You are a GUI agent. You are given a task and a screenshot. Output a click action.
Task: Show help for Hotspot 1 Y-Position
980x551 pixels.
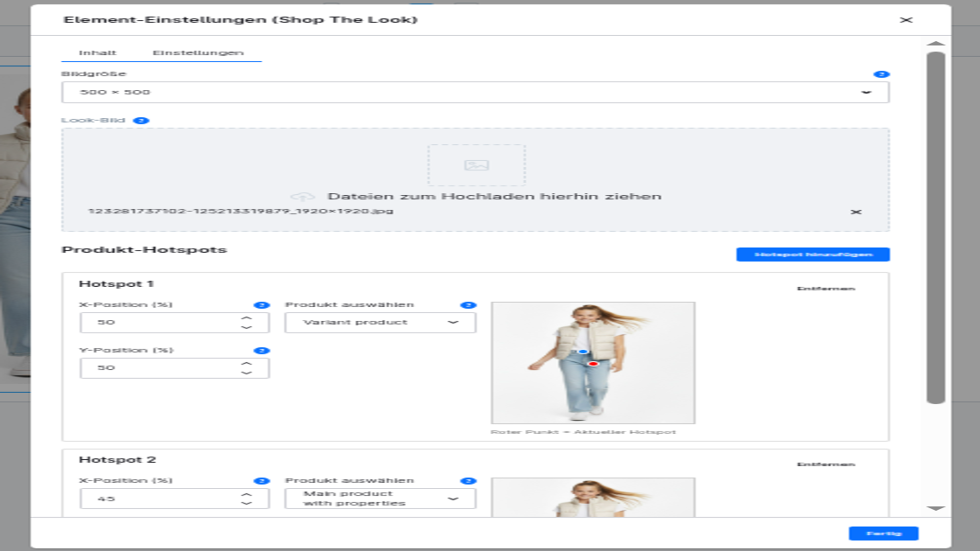(261, 350)
